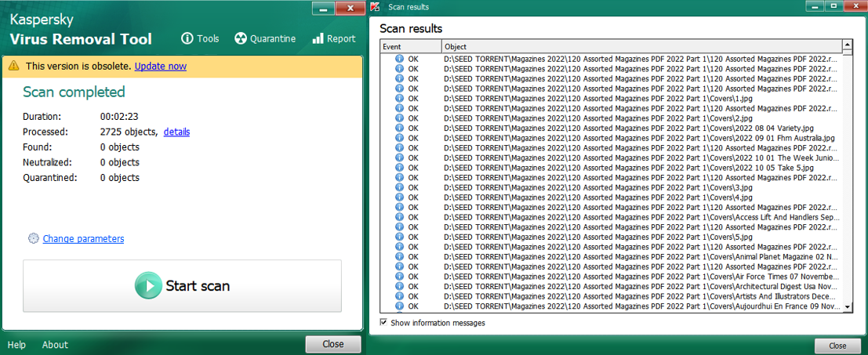Click info icon of the Take 5.jpg row

[x=399, y=168]
